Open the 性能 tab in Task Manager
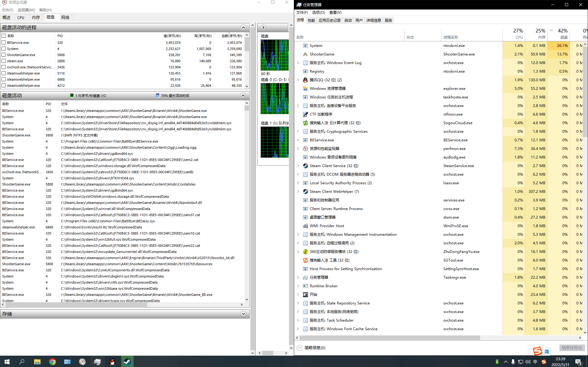 [x=311, y=20]
